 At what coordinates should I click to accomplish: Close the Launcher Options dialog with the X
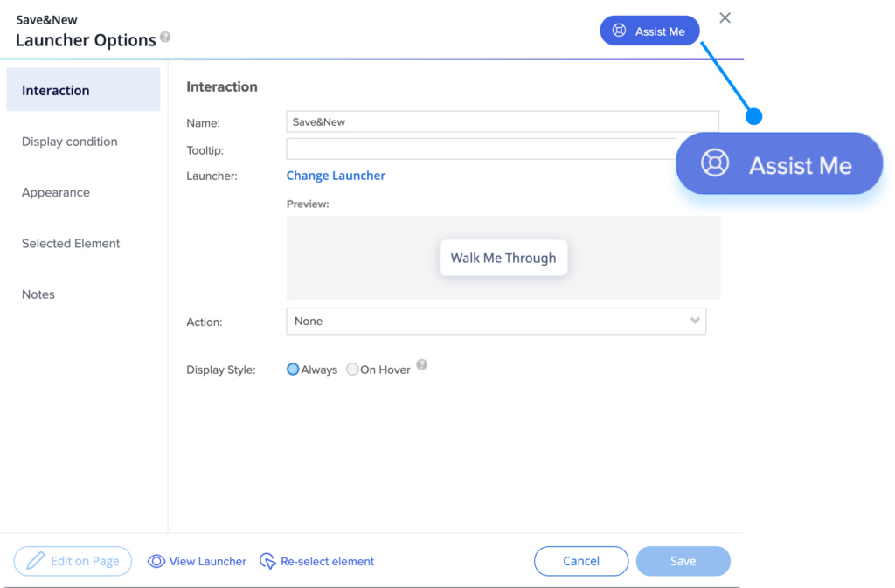pyautogui.click(x=725, y=18)
